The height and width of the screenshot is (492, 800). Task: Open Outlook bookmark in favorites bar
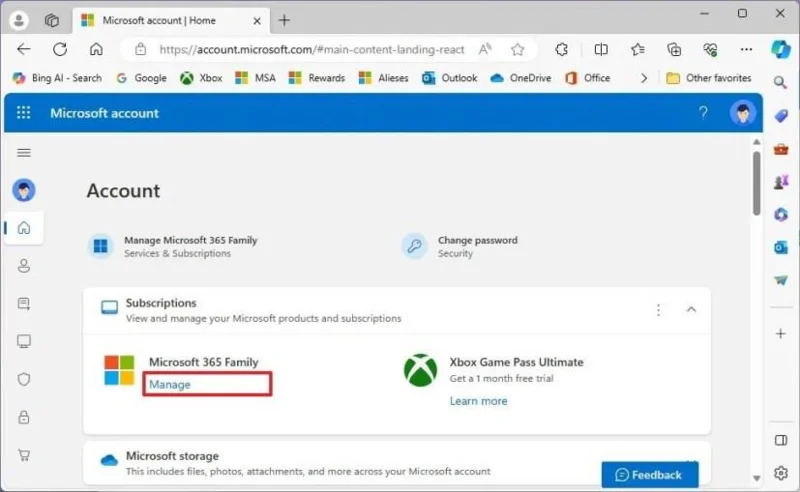(449, 78)
